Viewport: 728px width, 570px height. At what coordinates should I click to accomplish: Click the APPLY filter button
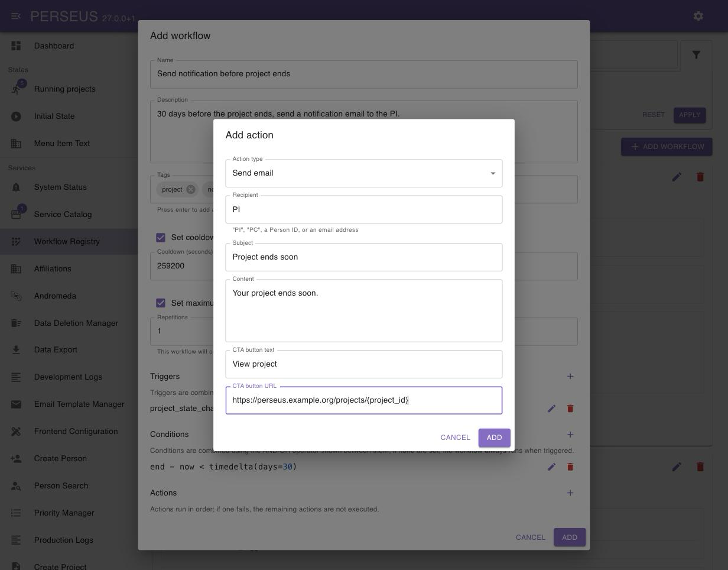pos(690,115)
